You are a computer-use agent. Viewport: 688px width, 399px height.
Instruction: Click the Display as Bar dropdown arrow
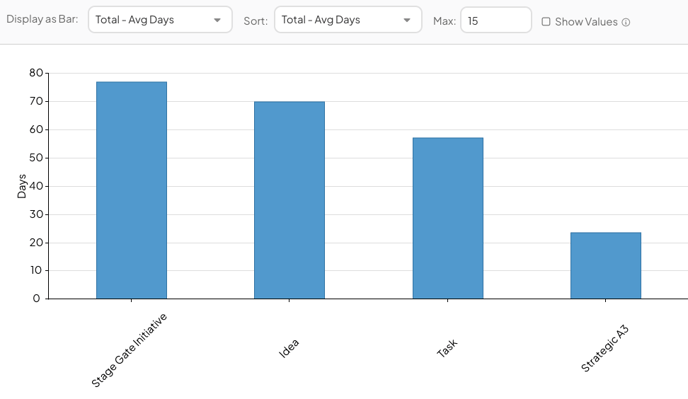[217, 20]
